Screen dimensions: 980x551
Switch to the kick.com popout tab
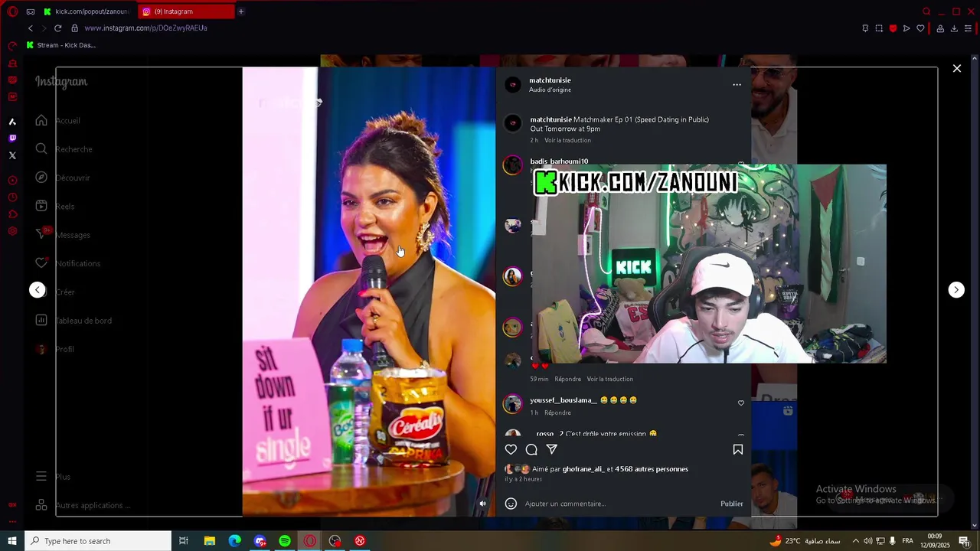[x=87, y=11]
